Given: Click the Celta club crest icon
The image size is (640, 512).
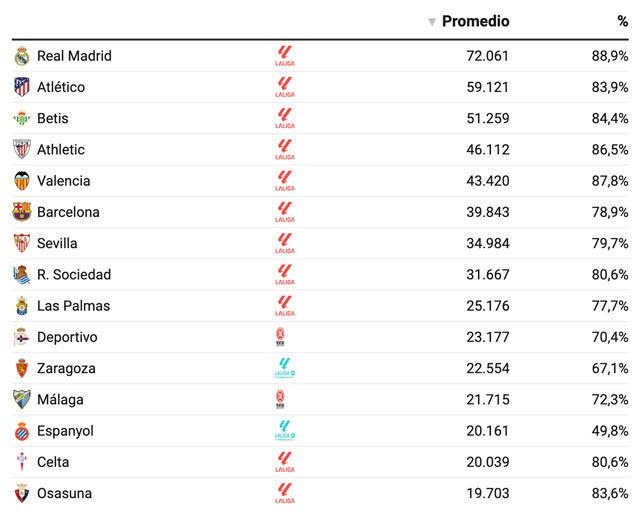Looking at the screenshot, I should [22, 462].
